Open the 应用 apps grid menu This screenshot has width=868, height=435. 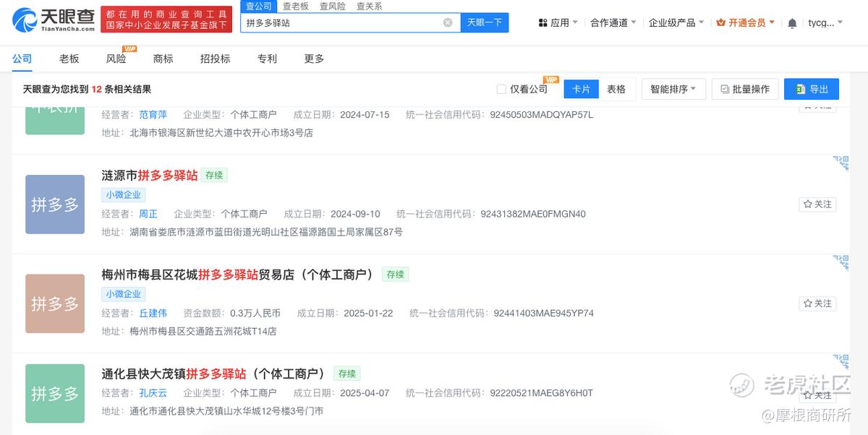click(x=558, y=22)
